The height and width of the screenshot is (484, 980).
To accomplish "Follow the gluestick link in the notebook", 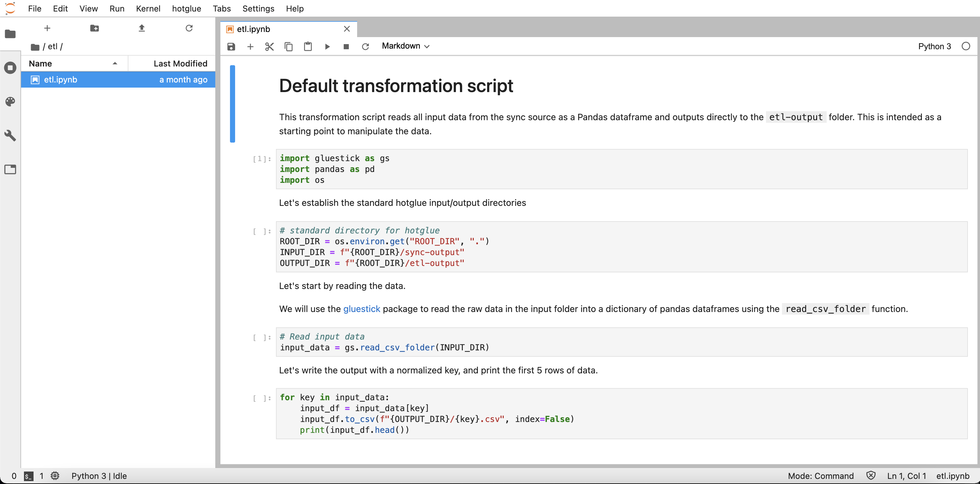I will tap(361, 309).
